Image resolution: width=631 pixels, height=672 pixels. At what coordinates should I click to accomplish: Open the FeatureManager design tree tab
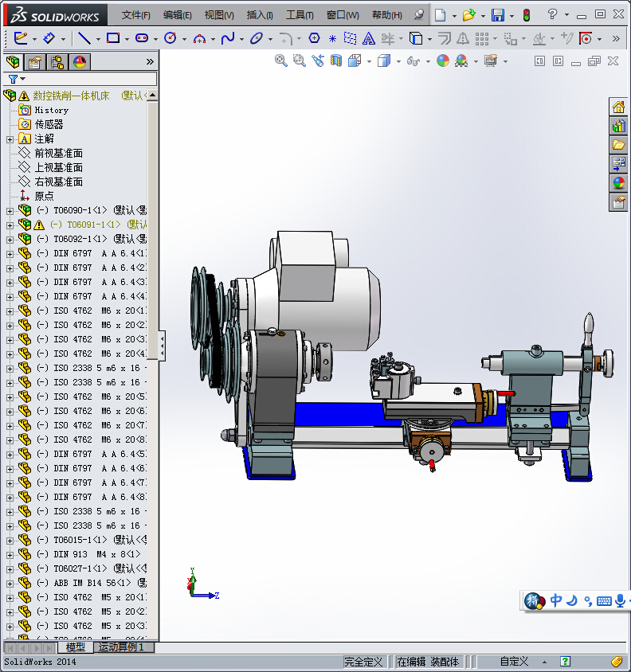pos(13,62)
